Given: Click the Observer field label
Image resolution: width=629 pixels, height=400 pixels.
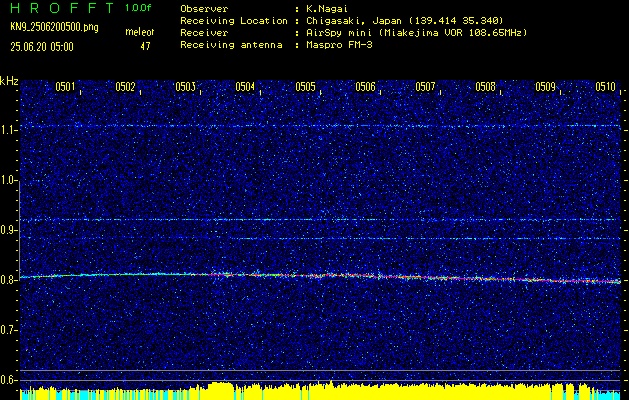Looking at the screenshot, I should (x=204, y=9).
